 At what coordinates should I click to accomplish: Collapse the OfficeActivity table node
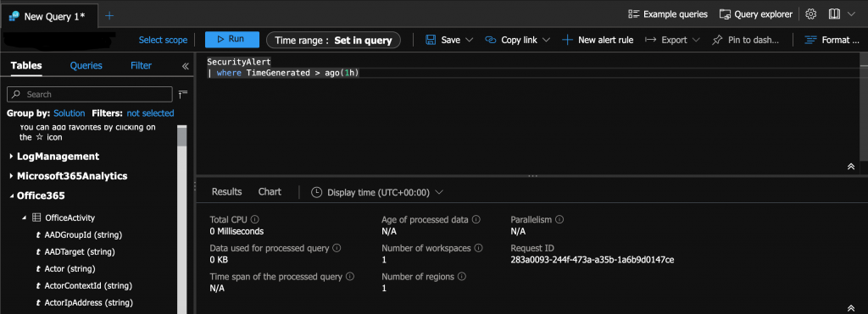click(x=24, y=218)
